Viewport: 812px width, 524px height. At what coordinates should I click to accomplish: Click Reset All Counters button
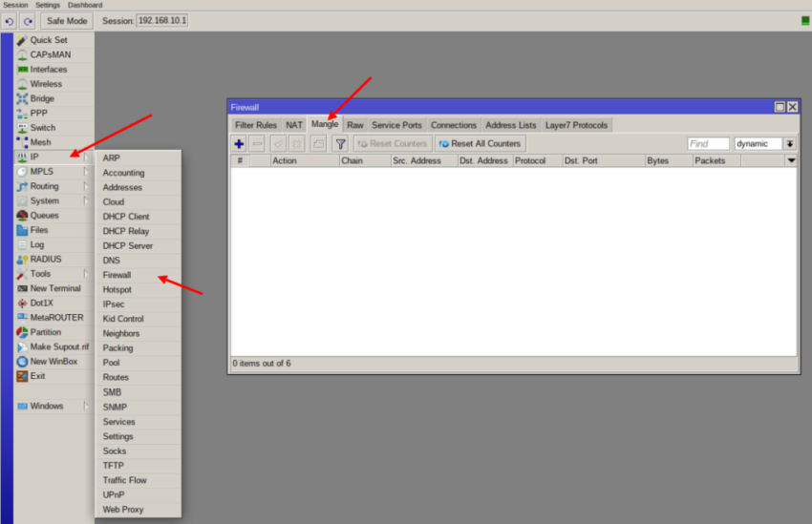click(481, 144)
